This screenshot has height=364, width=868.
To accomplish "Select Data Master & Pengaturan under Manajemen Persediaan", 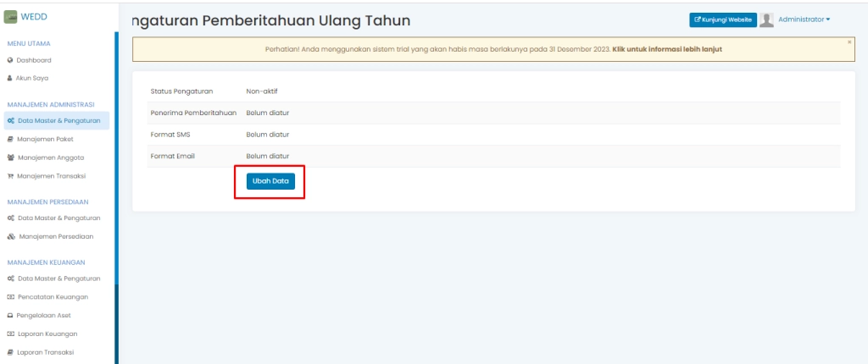I will (x=58, y=218).
